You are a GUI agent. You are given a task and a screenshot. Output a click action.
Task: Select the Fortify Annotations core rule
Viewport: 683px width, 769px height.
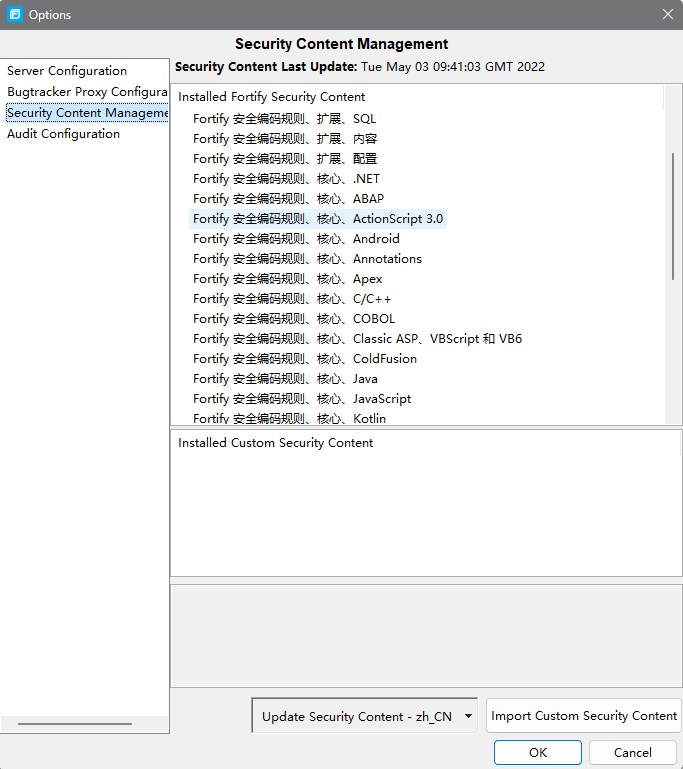pyautogui.click(x=307, y=259)
